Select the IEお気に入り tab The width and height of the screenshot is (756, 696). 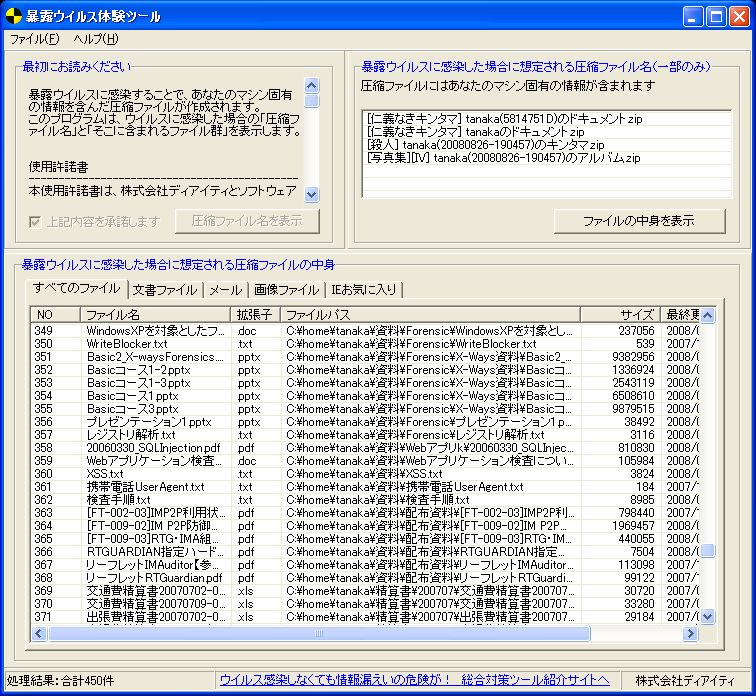[x=364, y=290]
